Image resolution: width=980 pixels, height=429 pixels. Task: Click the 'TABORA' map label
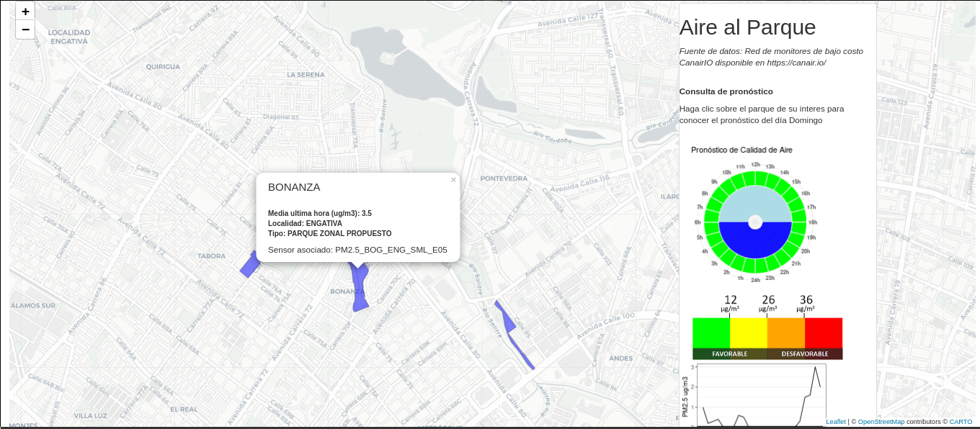click(x=212, y=256)
